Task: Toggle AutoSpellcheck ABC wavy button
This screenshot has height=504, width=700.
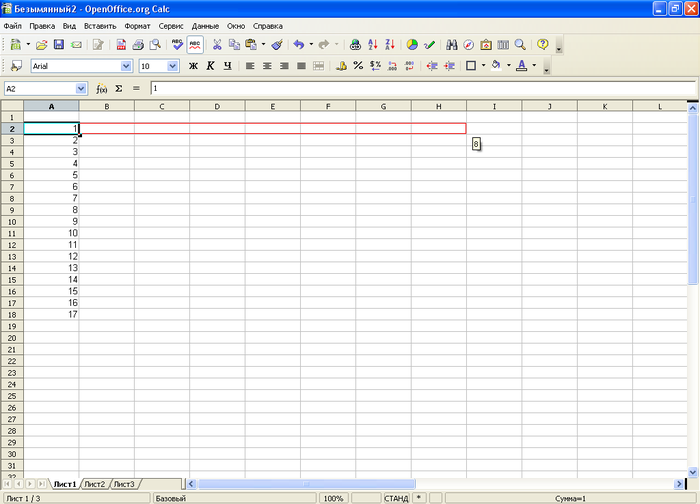Action: 195,45
